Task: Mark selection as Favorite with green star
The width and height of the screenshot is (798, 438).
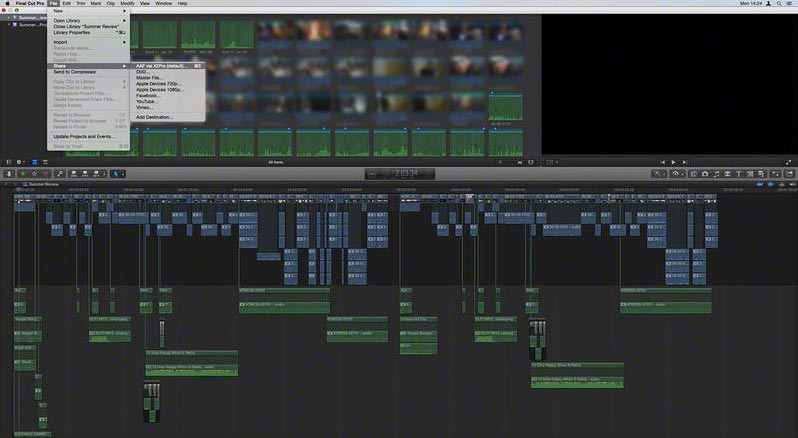Action: point(22,174)
